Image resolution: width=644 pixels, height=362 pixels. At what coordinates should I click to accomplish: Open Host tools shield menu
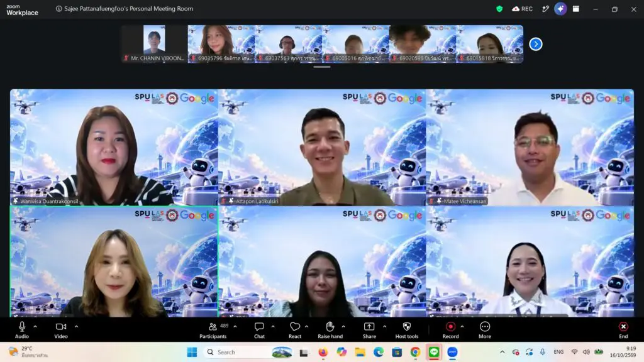point(407,330)
